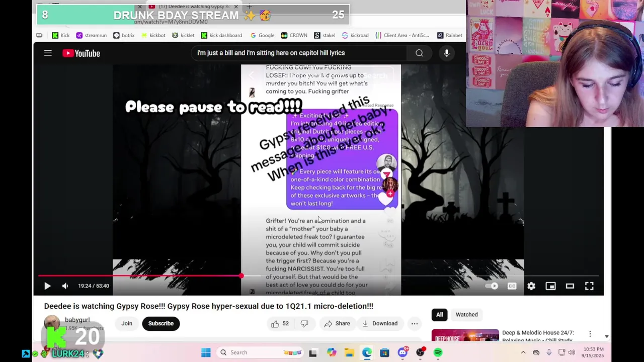The height and width of the screenshot is (362, 644).
Task: Open Discord from the taskbar
Action: (x=403, y=352)
